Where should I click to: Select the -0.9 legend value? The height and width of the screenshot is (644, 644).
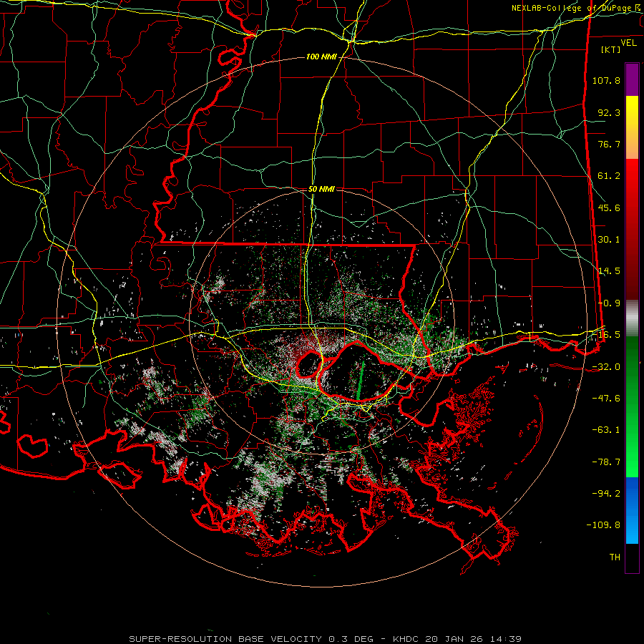(609, 303)
